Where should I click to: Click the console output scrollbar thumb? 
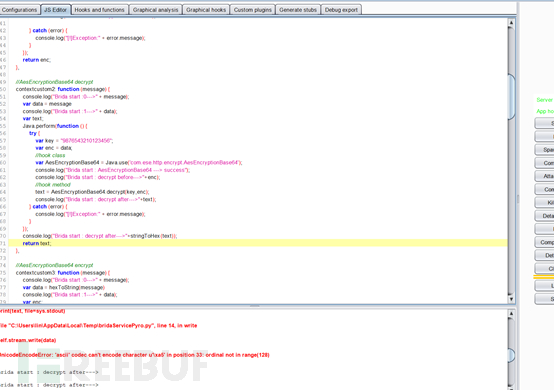[x=511, y=355]
